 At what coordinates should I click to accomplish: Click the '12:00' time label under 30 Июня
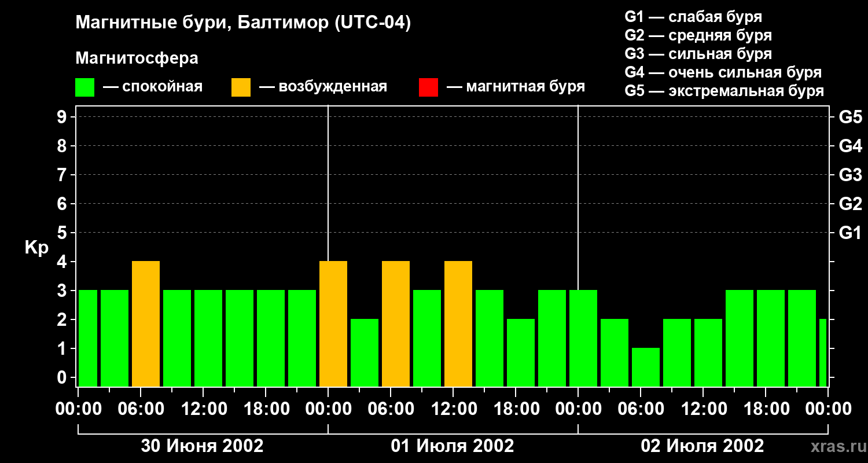[x=204, y=409]
